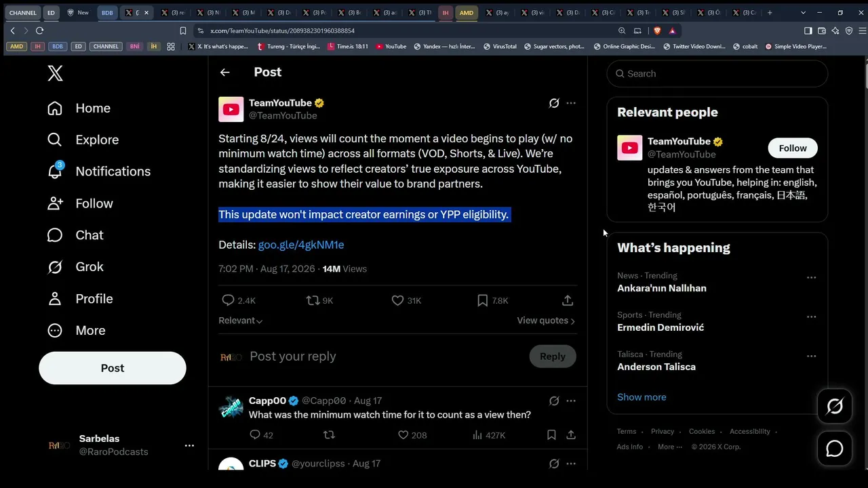Screen dimensions: 868x488
Task: Open options for the Ankara'nın Nallıhan trend
Action: pos(811,277)
